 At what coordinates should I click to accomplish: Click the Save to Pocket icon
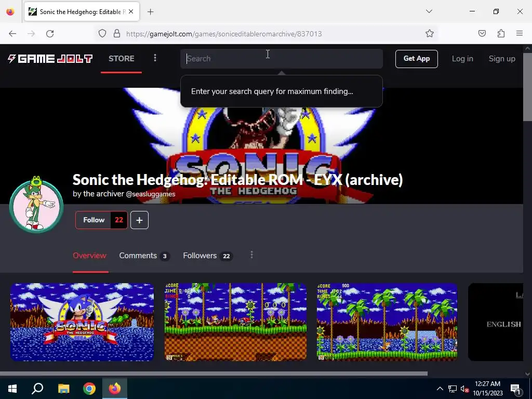(482, 33)
